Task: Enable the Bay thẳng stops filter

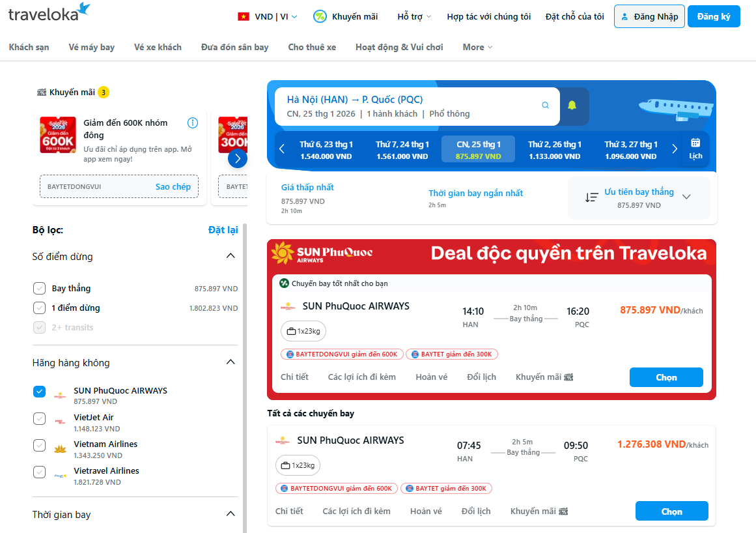Action: 39,288
